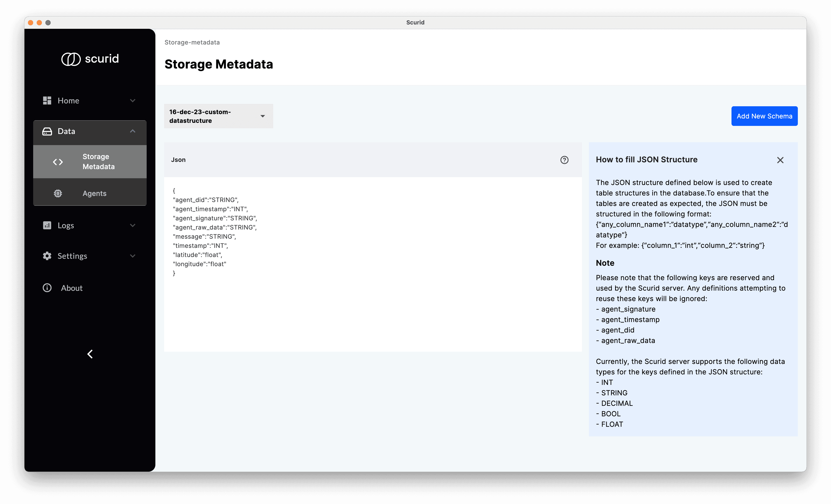Collapse the sidebar with left arrow
831x504 pixels.
click(x=90, y=354)
